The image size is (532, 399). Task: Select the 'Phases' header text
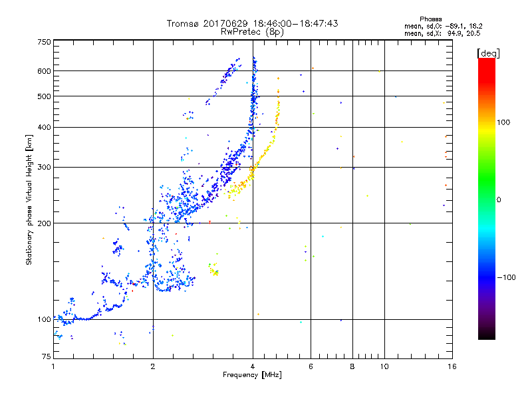(430, 19)
